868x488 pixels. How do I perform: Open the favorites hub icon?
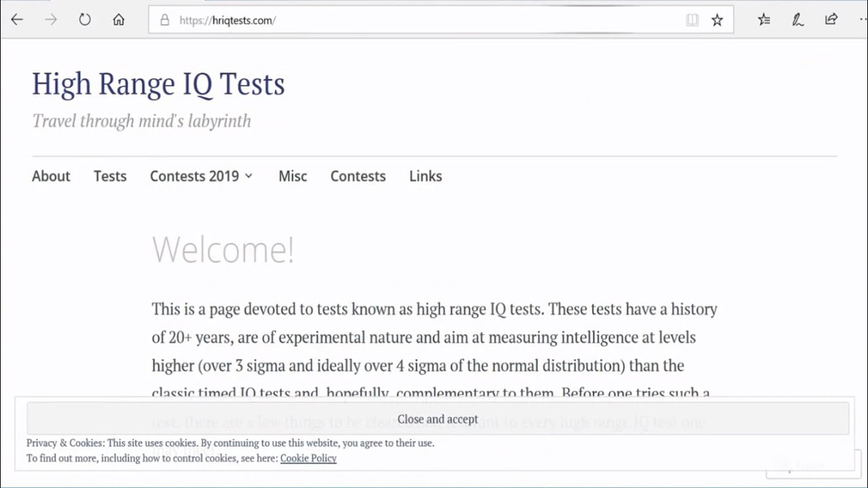click(764, 20)
